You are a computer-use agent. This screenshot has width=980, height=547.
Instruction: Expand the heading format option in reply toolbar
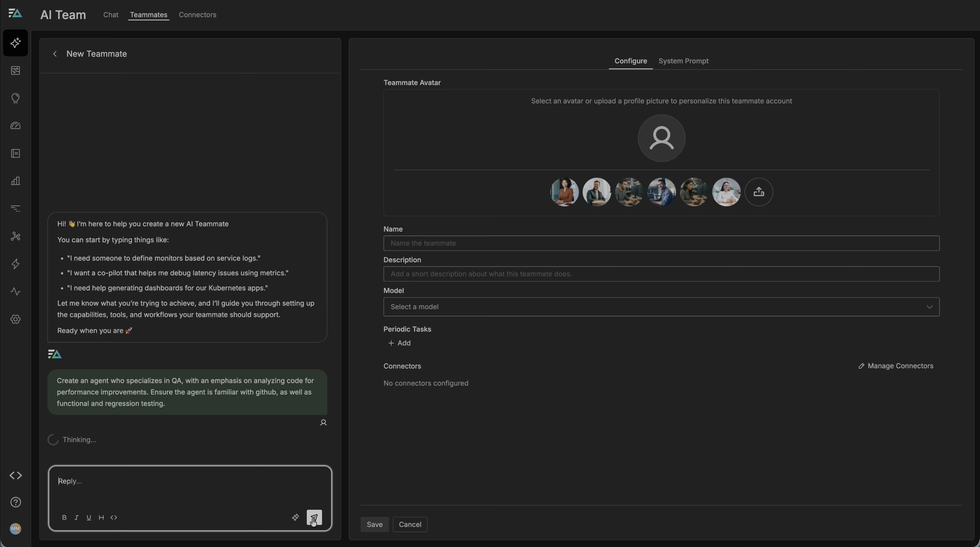point(101,517)
